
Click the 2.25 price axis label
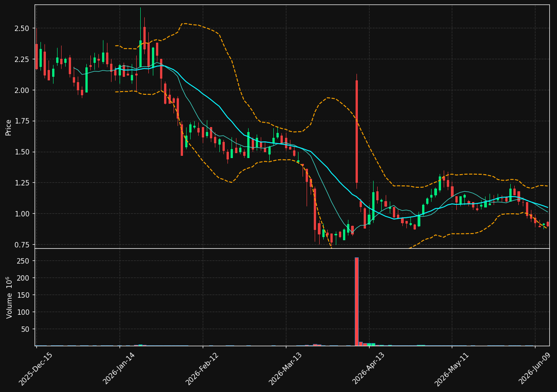click(x=22, y=59)
